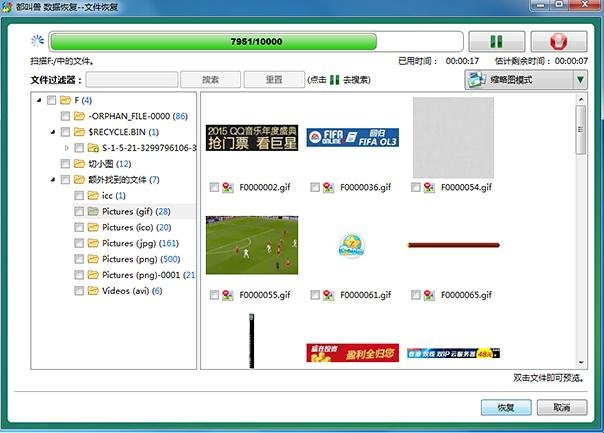Viewport: 604px width, 433px height.
Task: Click the image file icon beside F0000002.gif
Action: pos(228,188)
